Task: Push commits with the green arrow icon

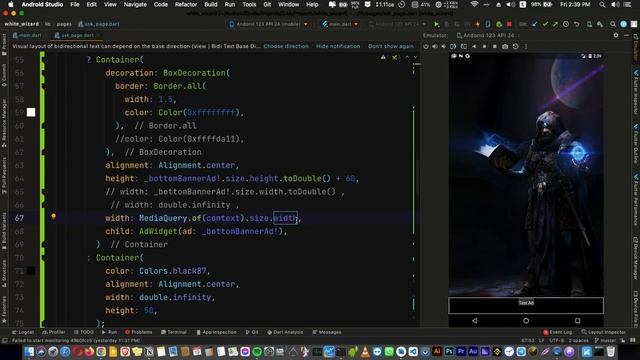Action: (555, 24)
